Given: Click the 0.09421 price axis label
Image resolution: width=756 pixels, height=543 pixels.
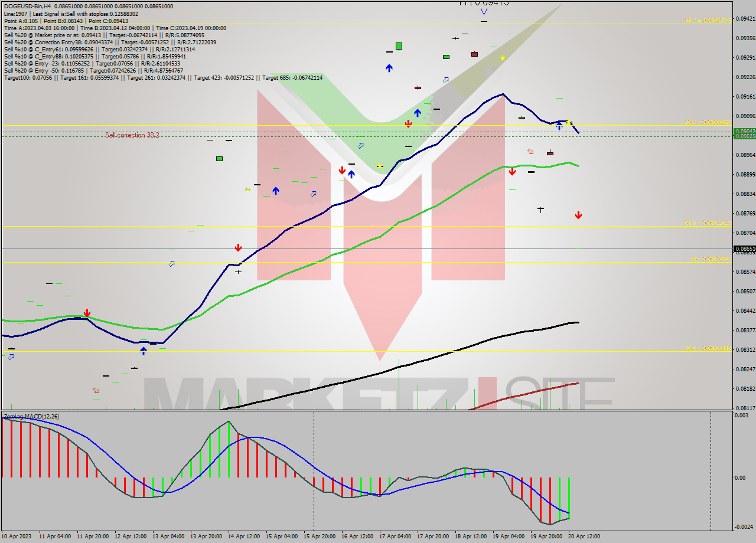Looking at the screenshot, I should pyautogui.click(x=747, y=19).
